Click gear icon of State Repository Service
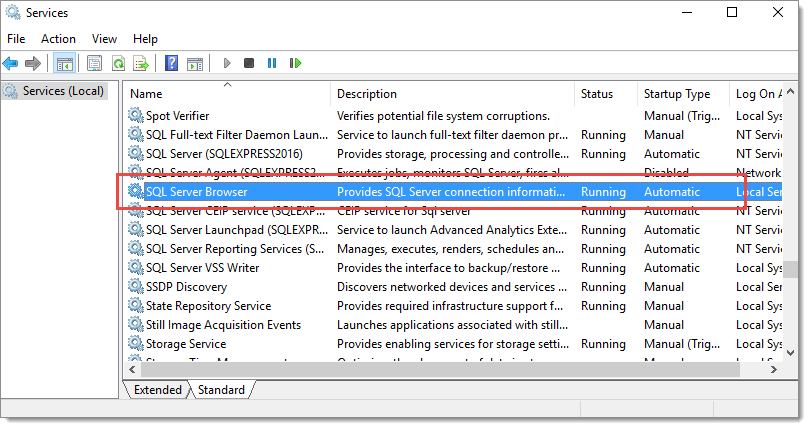This screenshot has width=809, height=428. 136,305
